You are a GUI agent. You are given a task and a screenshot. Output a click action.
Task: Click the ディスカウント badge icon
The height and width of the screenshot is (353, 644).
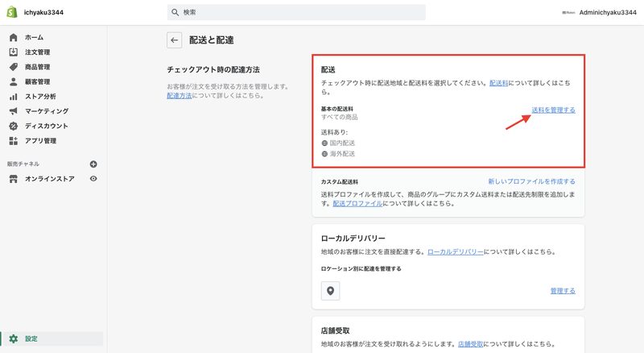point(14,126)
